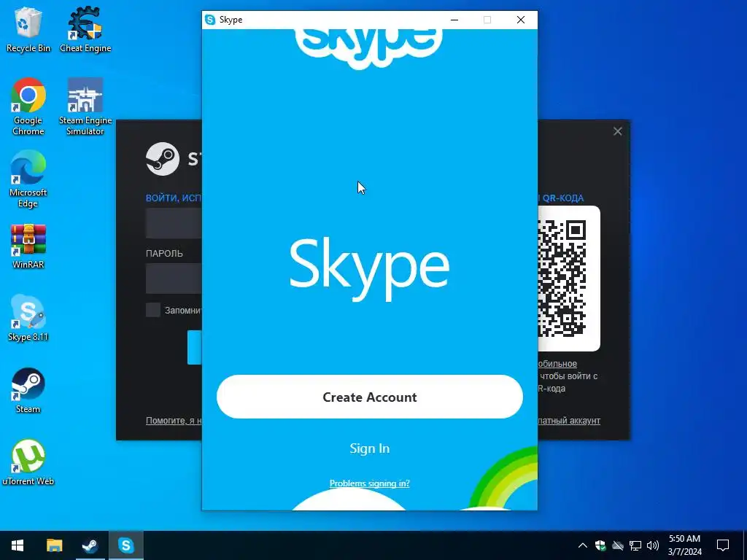This screenshot has height=560, width=747.
Task: Select the WinRAR desktop icon
Action: pyautogui.click(x=28, y=246)
